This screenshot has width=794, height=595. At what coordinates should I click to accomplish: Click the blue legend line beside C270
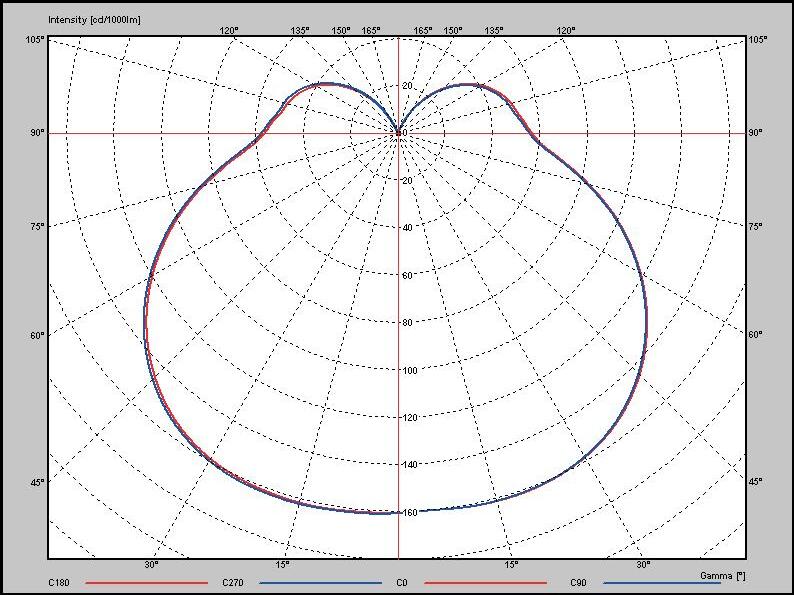[x=321, y=583]
